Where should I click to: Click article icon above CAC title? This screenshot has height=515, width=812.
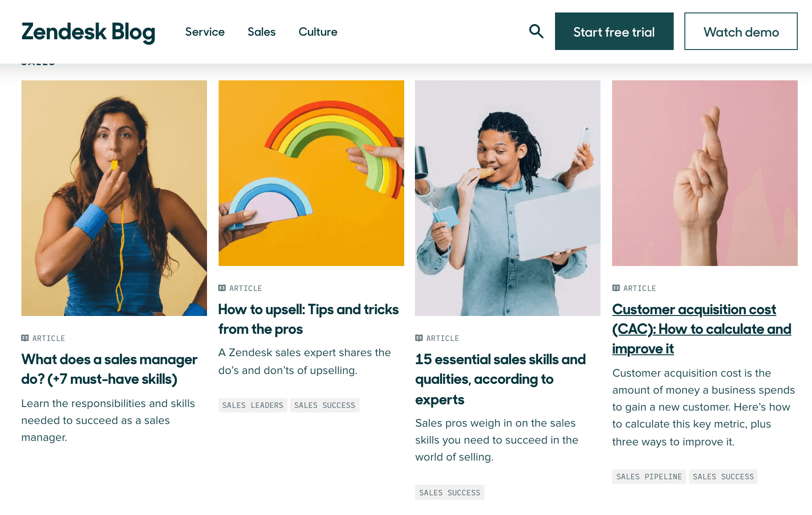click(616, 288)
